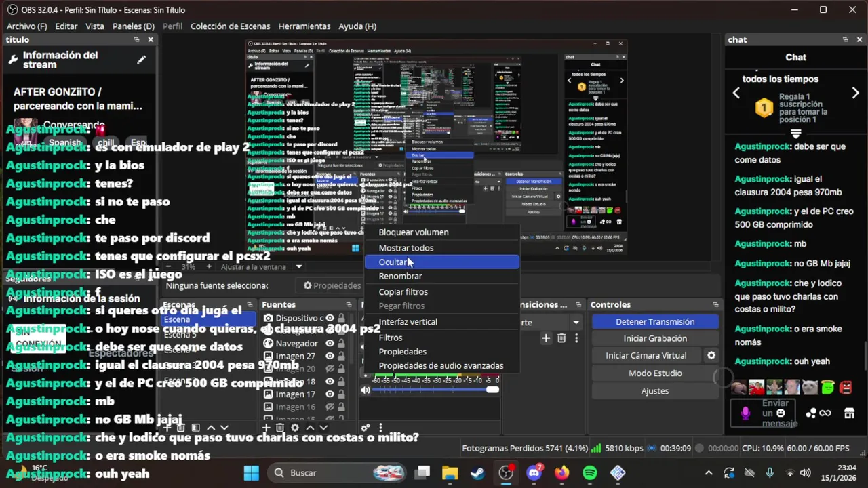The width and height of the screenshot is (868, 488).
Task: Open channel points bubbles icon in chat
Action: [811, 413]
